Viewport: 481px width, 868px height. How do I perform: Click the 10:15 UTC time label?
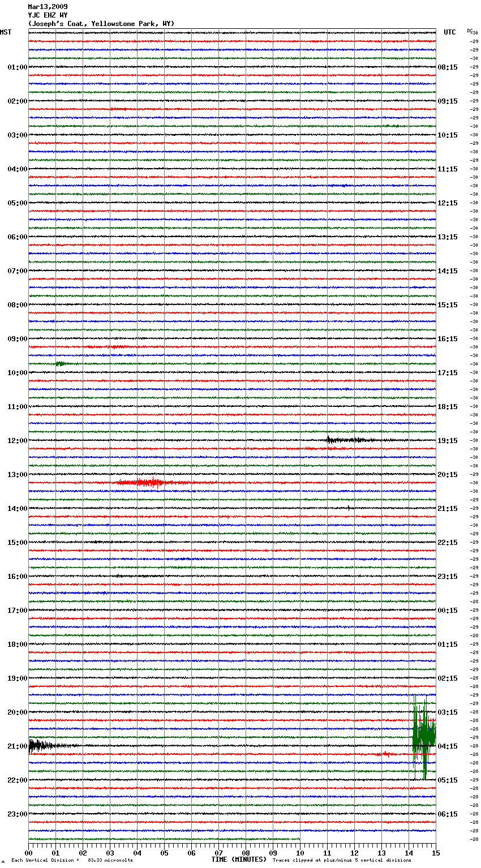tap(448, 135)
